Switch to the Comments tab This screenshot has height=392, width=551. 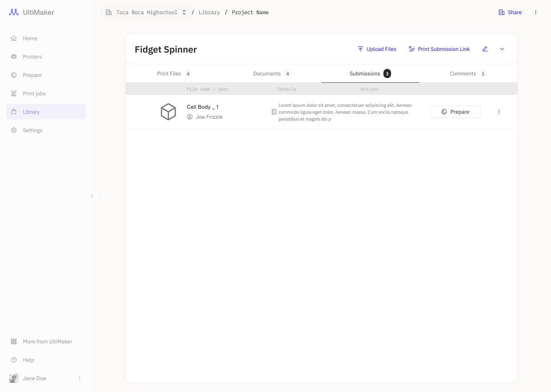[468, 73]
